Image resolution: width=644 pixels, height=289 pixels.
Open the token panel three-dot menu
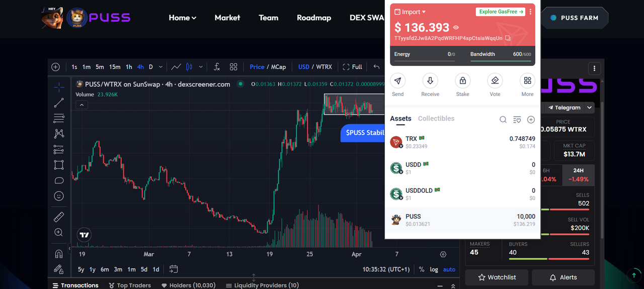[595, 68]
